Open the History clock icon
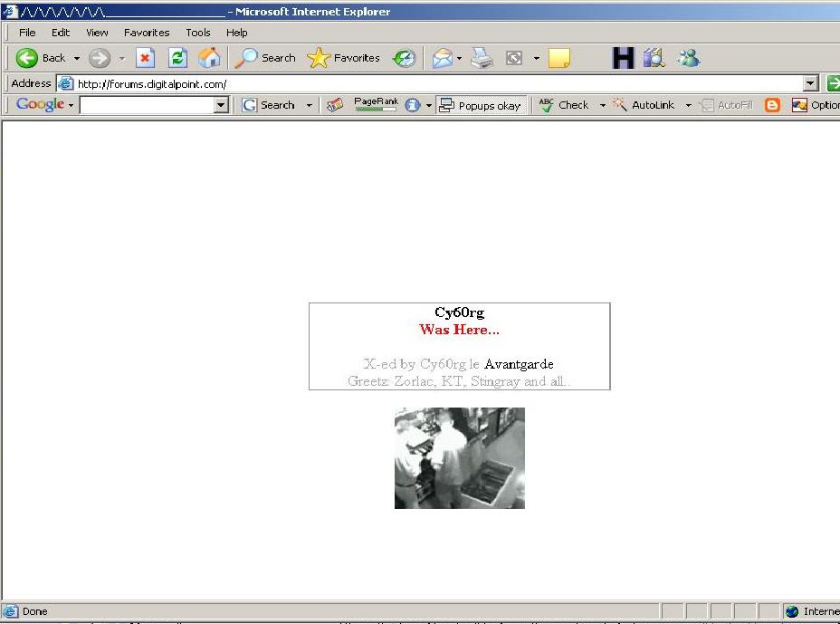Viewport: 840px width, 624px height. click(405, 58)
